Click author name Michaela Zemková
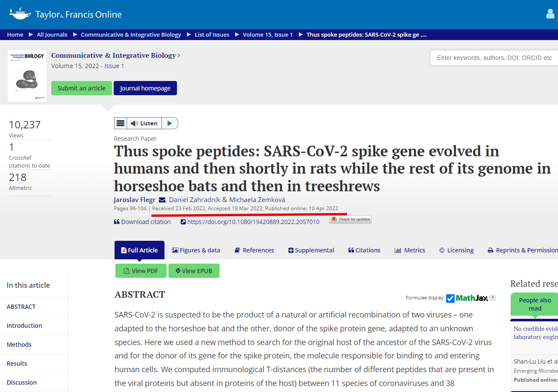Image resolution: width=558 pixels, height=392 pixels. click(x=257, y=199)
